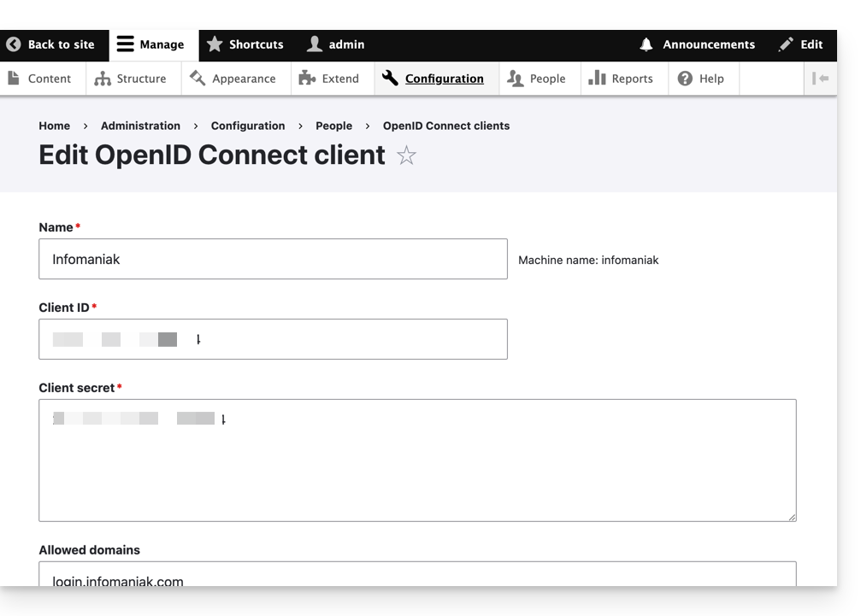This screenshot has height=616, width=867.
Task: Toggle the Manage toolbar tab
Action: pos(154,44)
